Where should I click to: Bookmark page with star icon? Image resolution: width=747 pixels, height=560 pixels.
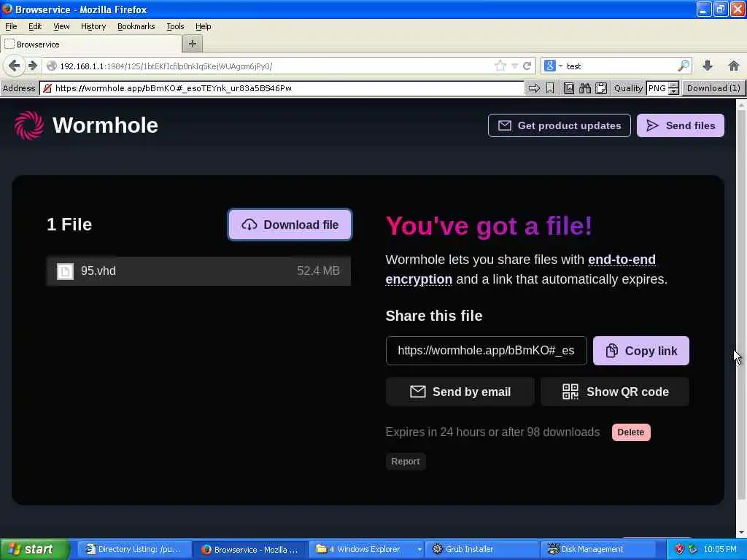500,66
